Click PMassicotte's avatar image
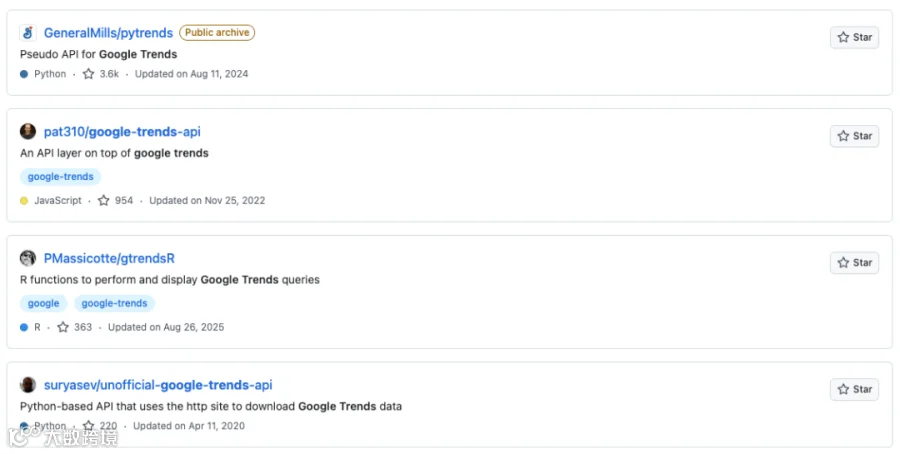Image resolution: width=900 pixels, height=454 pixels. [28, 258]
